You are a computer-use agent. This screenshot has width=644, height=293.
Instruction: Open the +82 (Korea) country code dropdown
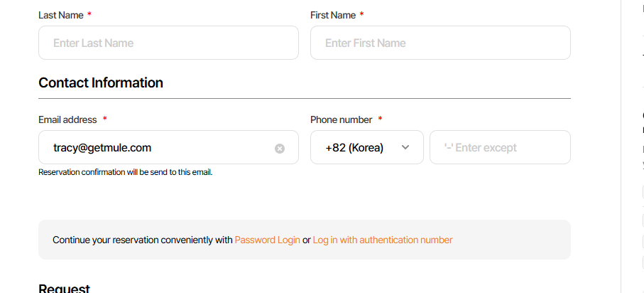pyautogui.click(x=354, y=148)
